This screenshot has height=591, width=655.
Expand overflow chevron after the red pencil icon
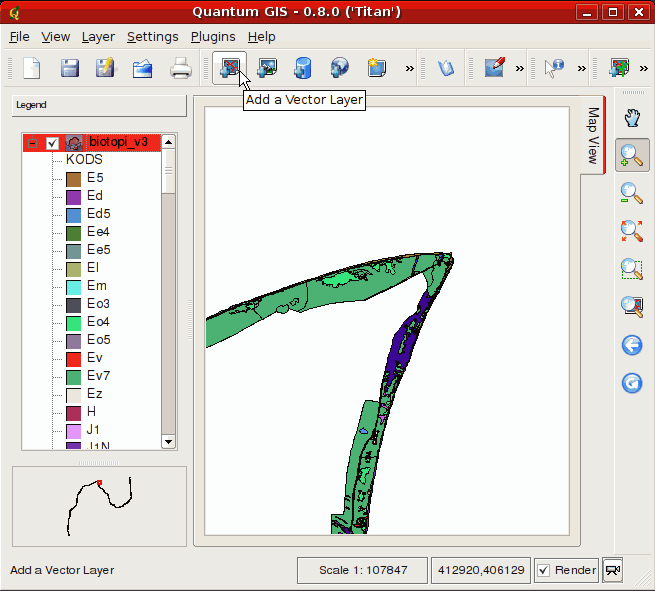[520, 68]
